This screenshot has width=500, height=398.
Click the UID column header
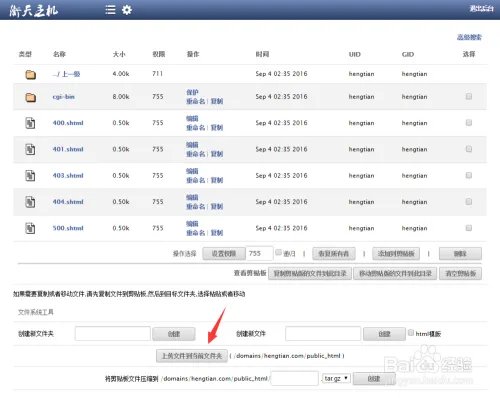pos(355,54)
